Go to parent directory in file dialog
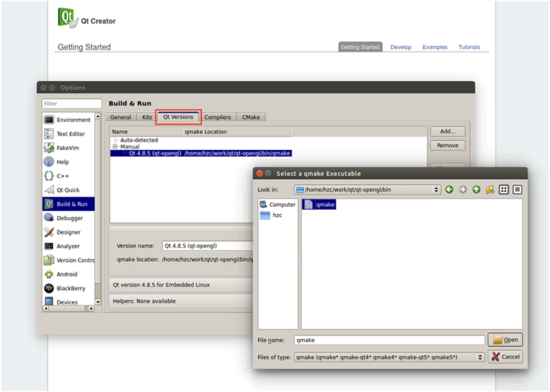 click(476, 190)
